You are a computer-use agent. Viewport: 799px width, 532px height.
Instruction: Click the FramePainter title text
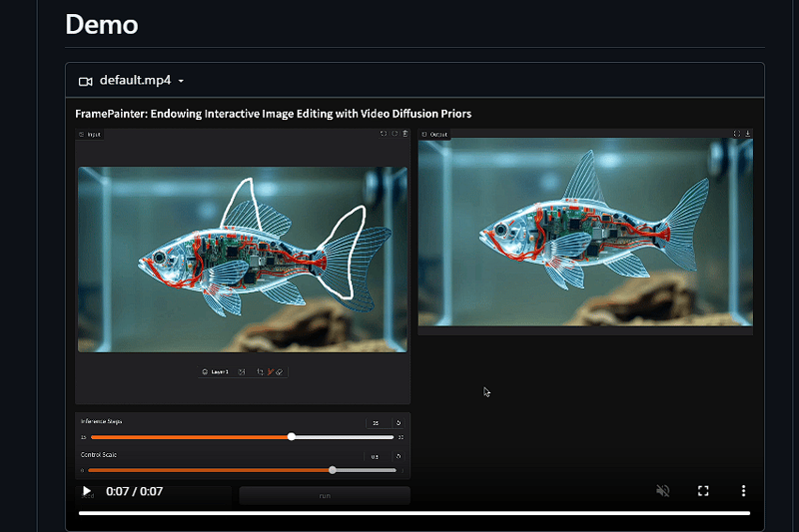[273, 114]
